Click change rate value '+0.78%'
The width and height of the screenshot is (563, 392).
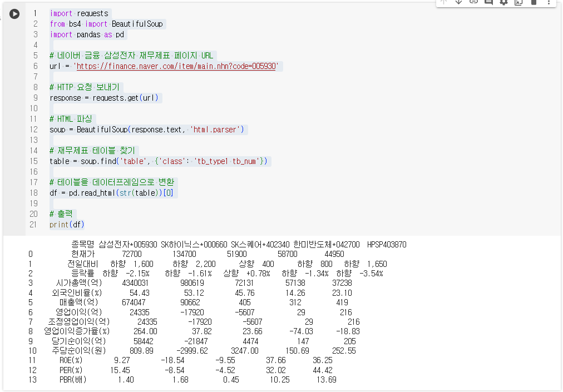(258, 274)
